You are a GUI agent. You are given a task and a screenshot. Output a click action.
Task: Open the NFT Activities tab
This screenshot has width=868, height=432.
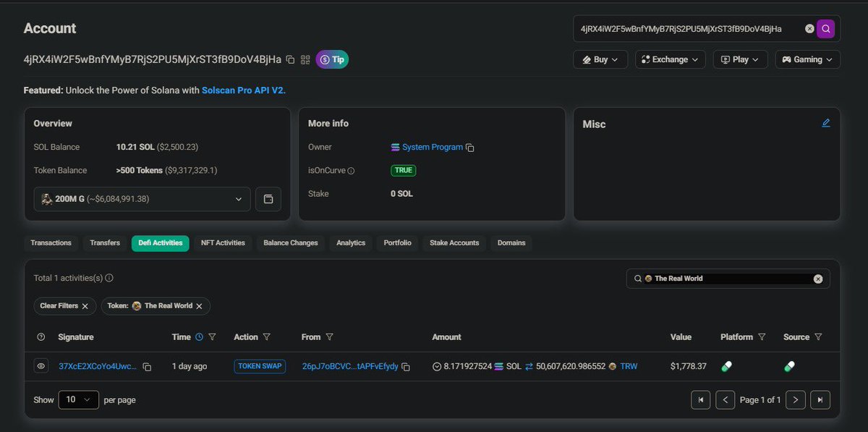[x=223, y=243]
